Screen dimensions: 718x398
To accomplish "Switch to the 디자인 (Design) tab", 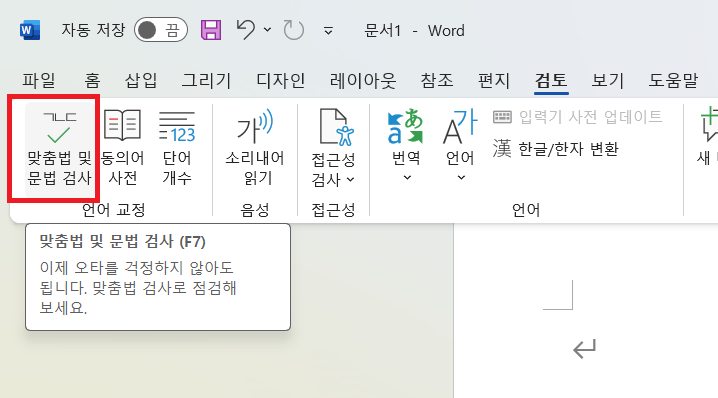I will 280,81.
